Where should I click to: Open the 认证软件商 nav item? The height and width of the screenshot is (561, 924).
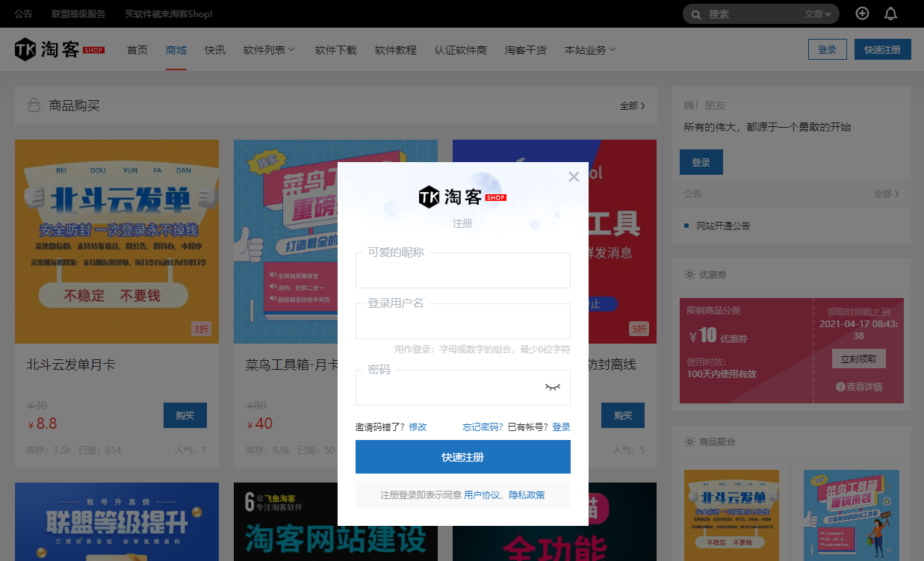[461, 50]
